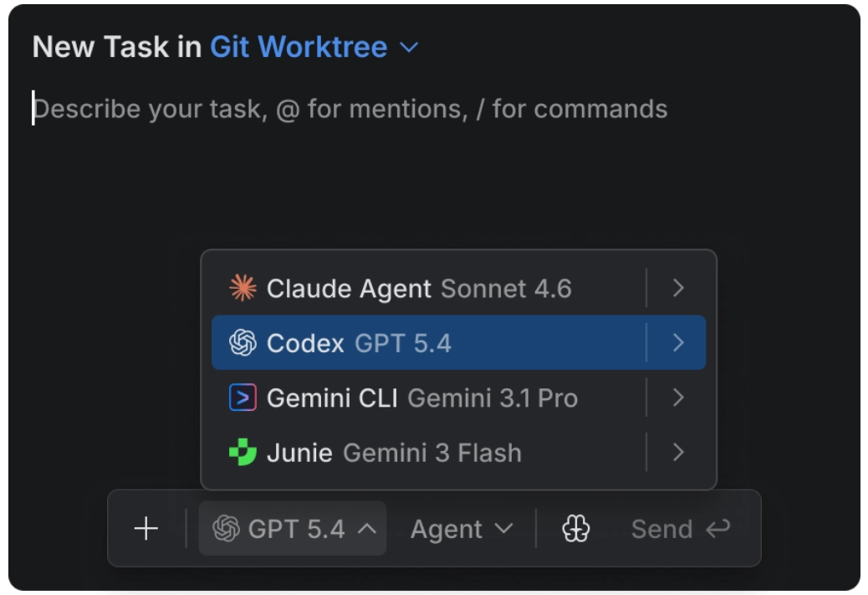Toggle the brain thinking icon
The width and height of the screenshot is (868, 595).
pos(576,529)
